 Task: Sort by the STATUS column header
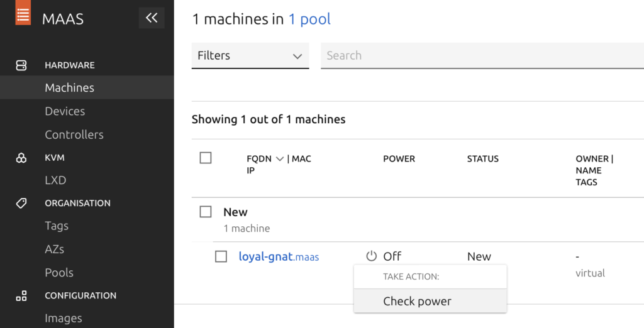click(x=482, y=159)
